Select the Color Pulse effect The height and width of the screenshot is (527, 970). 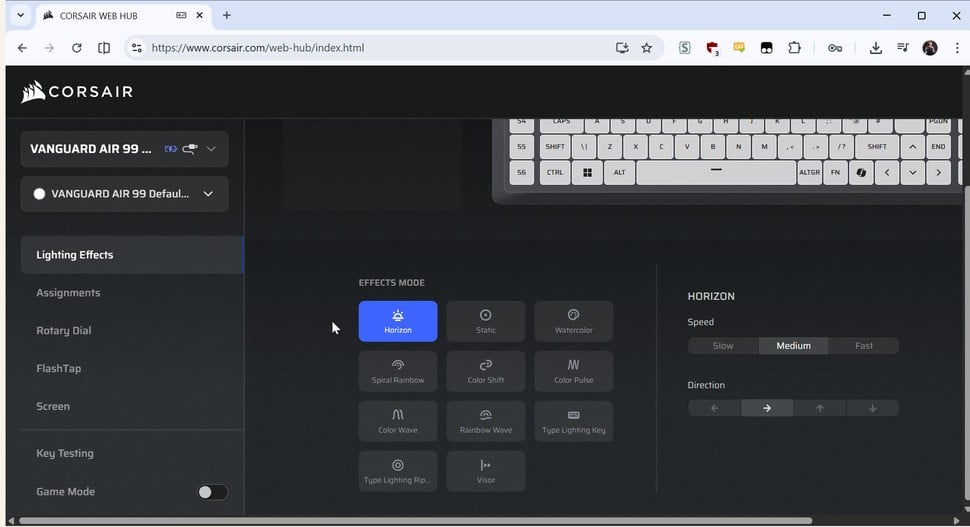[x=573, y=371]
